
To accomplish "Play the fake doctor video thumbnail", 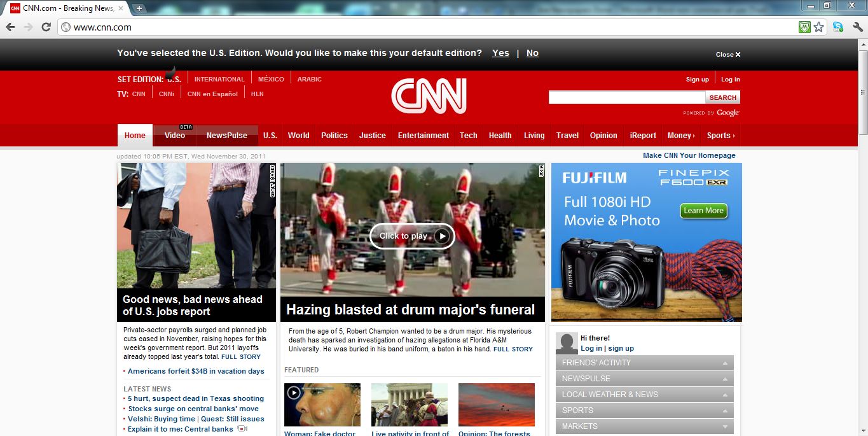I will (322, 405).
